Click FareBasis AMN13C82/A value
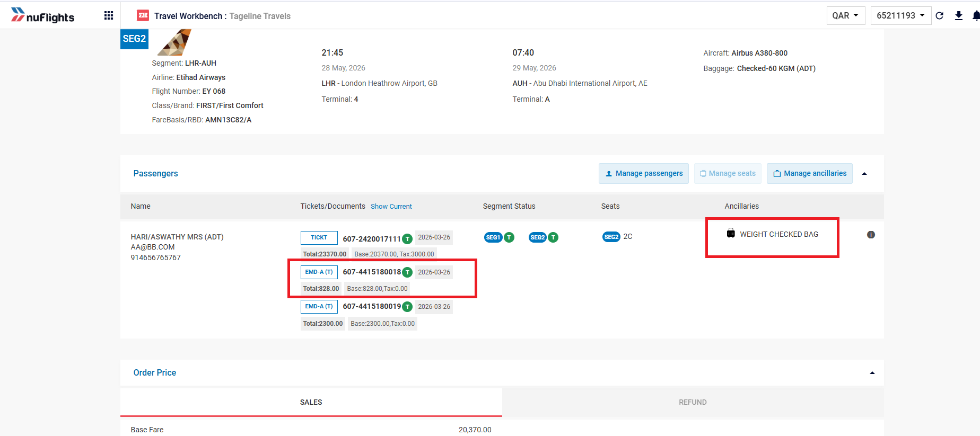 click(229, 120)
